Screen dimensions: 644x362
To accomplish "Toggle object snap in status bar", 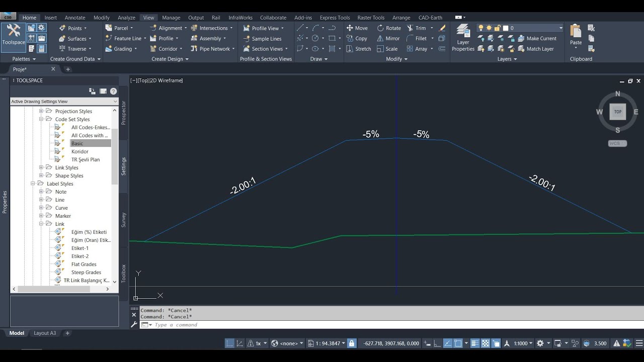I will click(458, 343).
